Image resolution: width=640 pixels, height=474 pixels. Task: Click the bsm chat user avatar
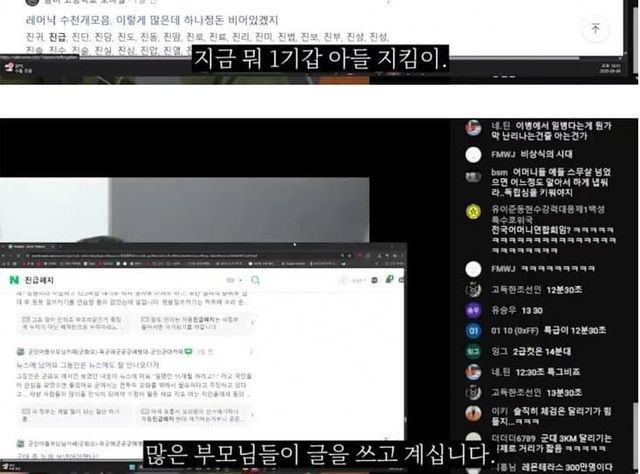[x=473, y=174]
